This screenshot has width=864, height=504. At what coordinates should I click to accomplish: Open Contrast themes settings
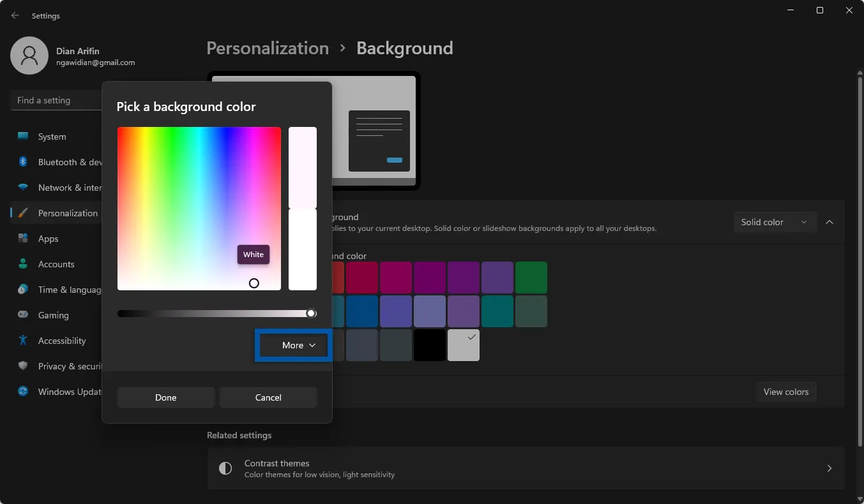pyautogui.click(x=526, y=468)
